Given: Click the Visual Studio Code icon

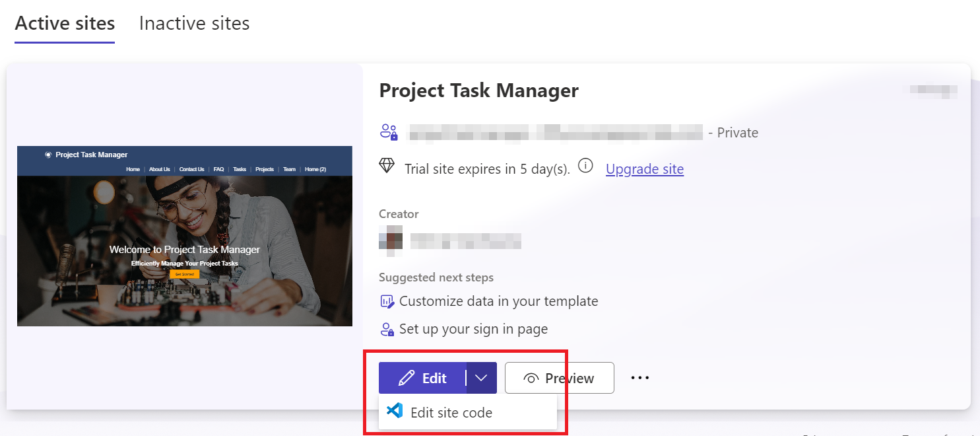Looking at the screenshot, I should point(395,412).
